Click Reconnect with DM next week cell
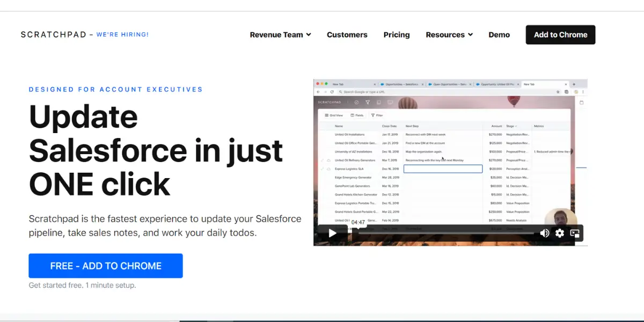This screenshot has width=644, height=322. pos(426,135)
